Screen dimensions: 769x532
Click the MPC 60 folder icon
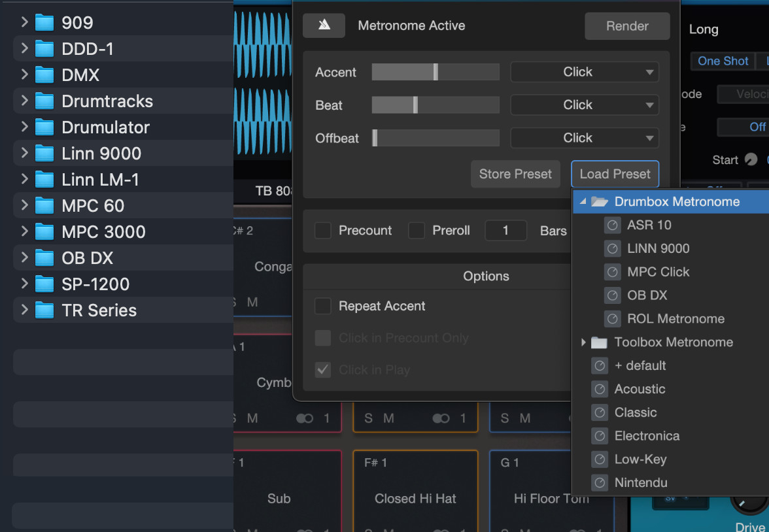[44, 205]
